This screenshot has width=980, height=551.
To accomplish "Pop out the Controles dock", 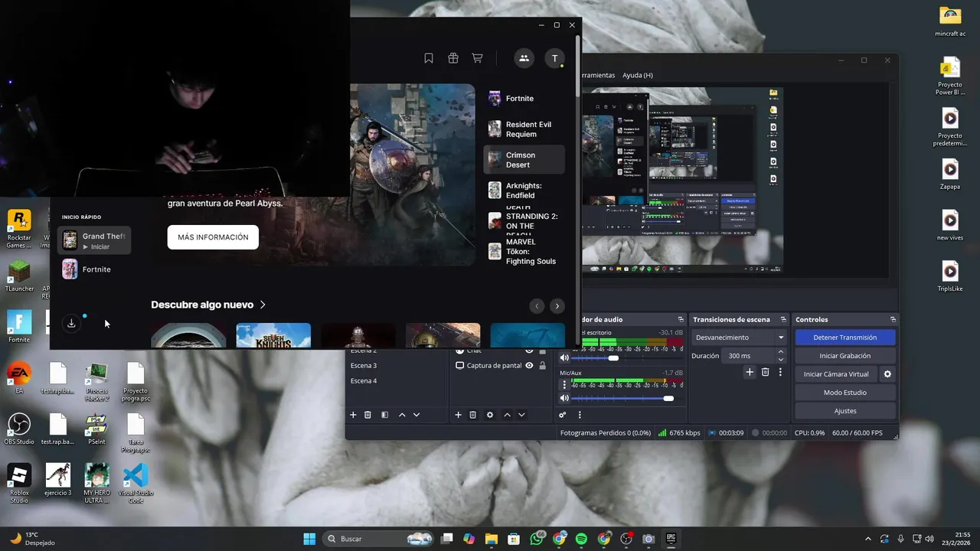I will tap(893, 320).
